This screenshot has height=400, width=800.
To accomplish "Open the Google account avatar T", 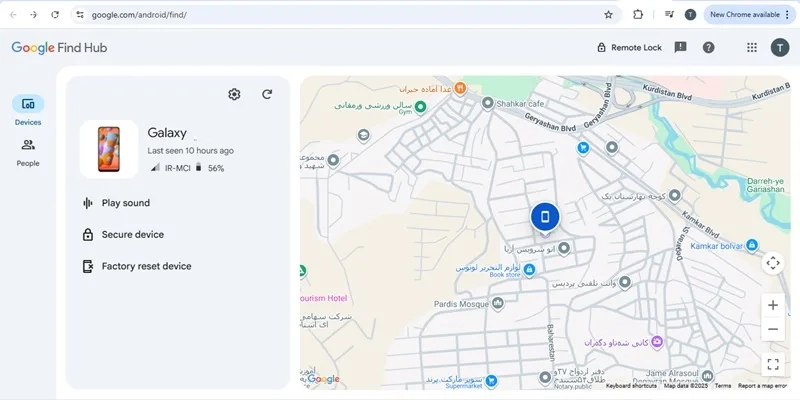I will 780,47.
